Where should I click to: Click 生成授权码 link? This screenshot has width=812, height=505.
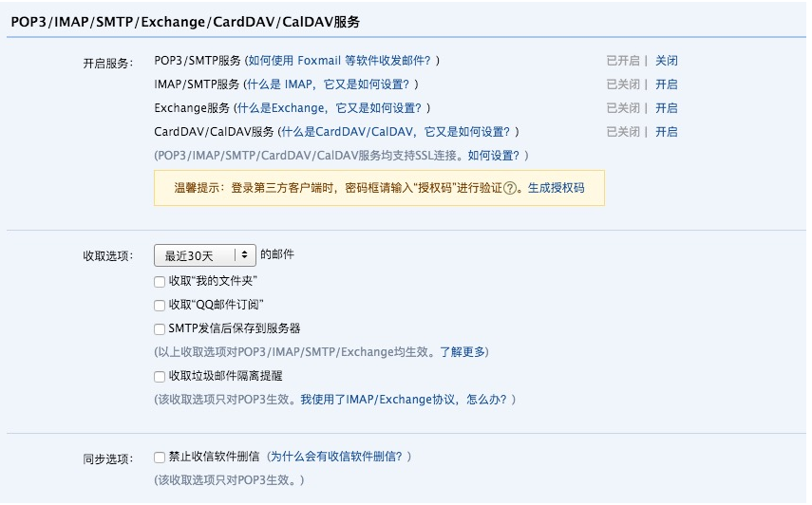point(556,189)
